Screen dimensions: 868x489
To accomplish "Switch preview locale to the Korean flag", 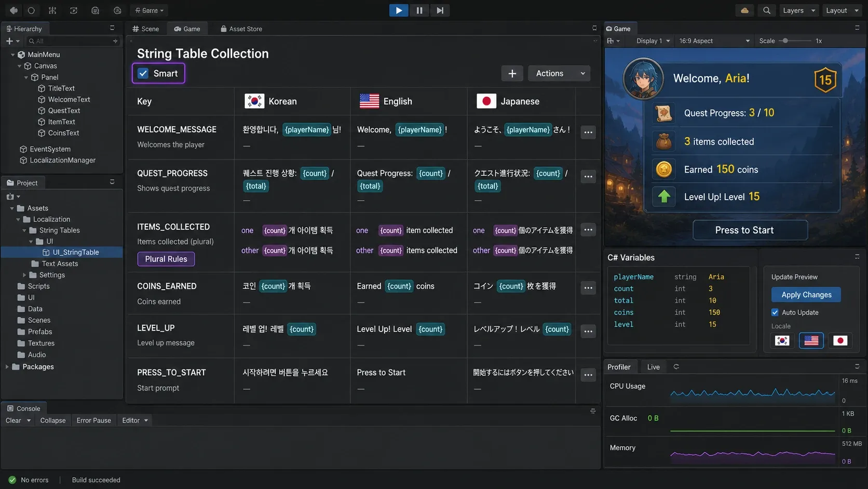I will point(782,340).
